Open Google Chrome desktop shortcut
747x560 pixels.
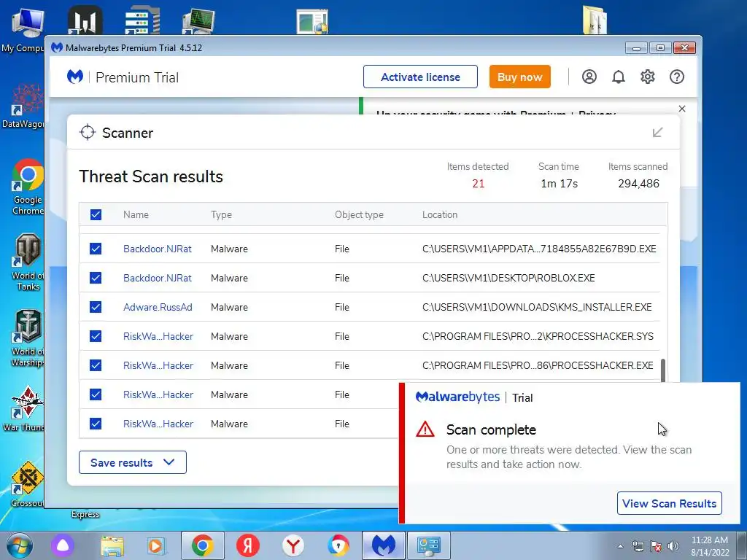pyautogui.click(x=28, y=187)
